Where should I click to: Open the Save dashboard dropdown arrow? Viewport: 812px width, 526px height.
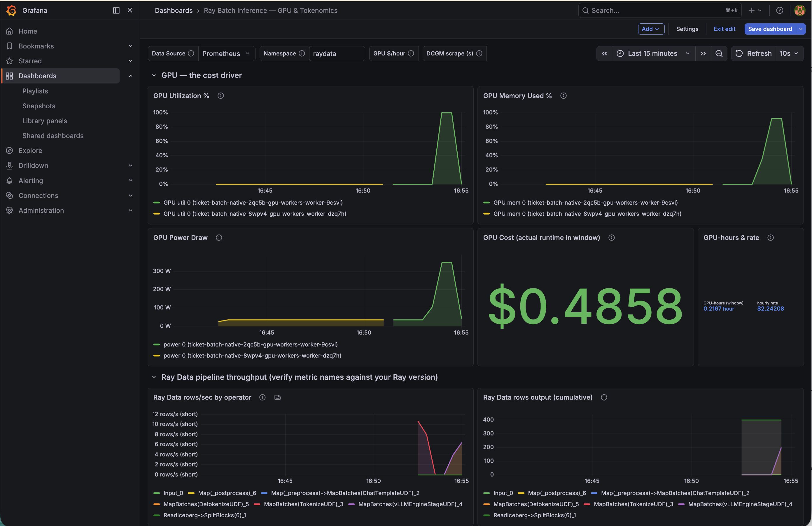coord(801,29)
